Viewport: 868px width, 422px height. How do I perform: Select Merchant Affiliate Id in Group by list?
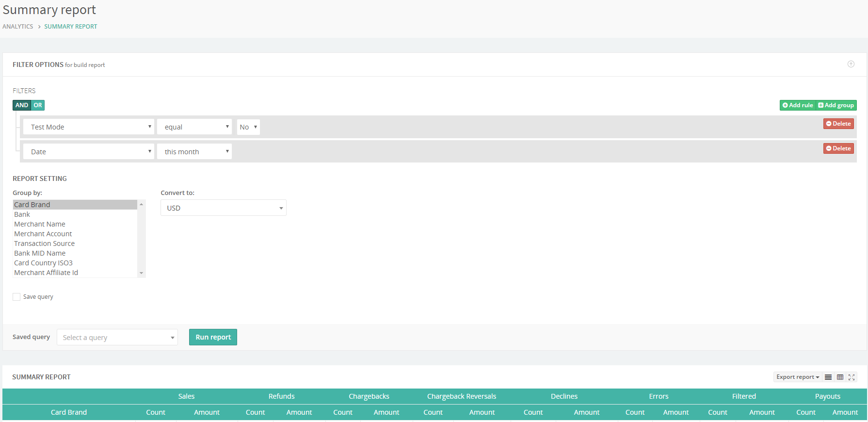75,273
